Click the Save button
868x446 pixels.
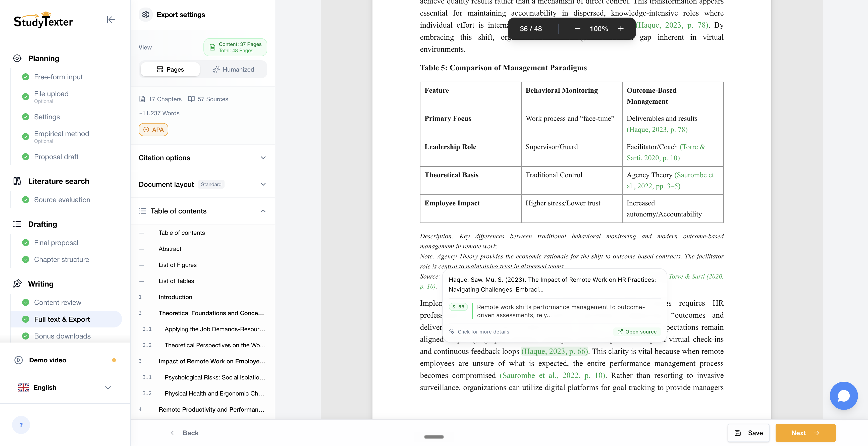coord(748,433)
